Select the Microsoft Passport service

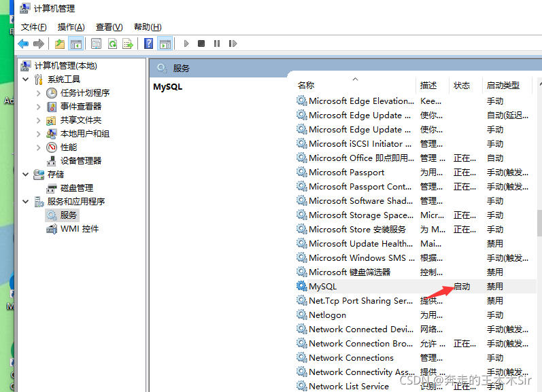pos(416,173)
